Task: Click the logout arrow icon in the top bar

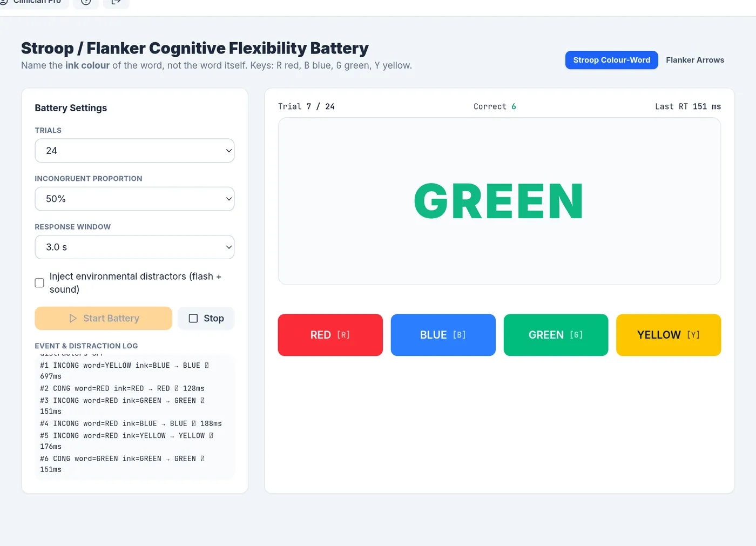Action: click(116, 2)
